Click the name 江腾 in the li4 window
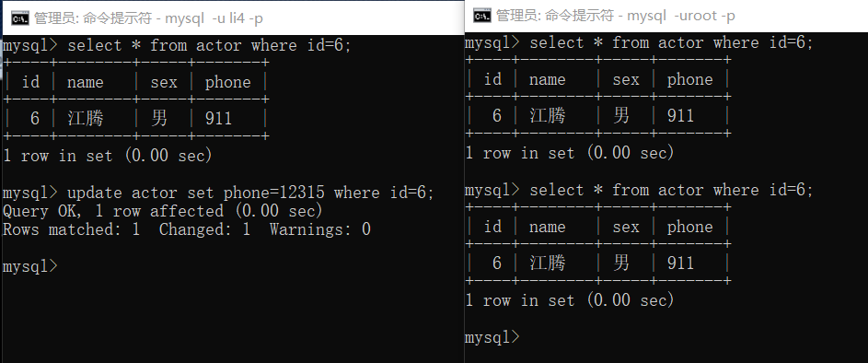Screen dimensions: 868x363 [x=86, y=119]
